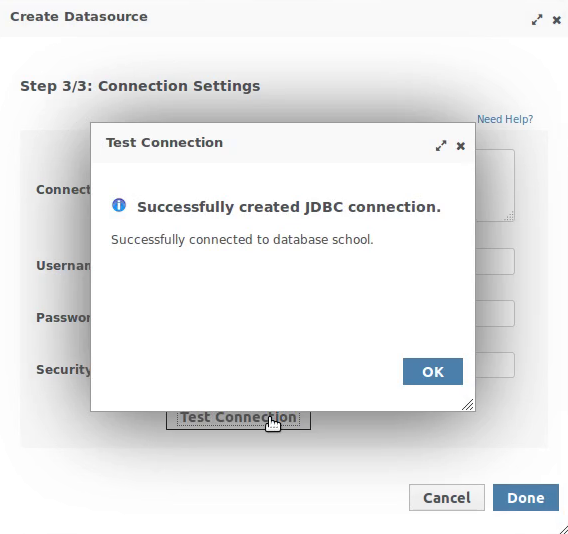Maximize the Create Datasource window
Image resolution: width=568 pixels, height=534 pixels.
tap(537, 20)
